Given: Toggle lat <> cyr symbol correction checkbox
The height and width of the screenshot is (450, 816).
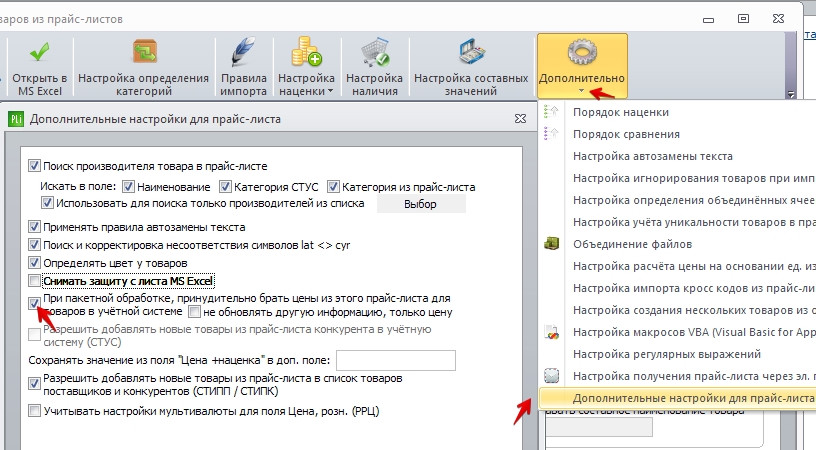Looking at the screenshot, I should (x=34, y=245).
